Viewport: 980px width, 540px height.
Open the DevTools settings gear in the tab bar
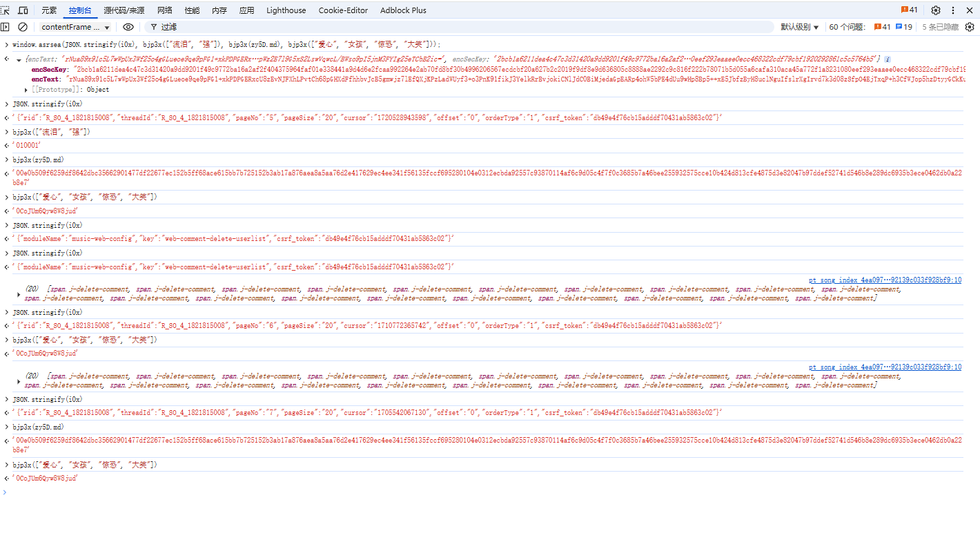click(x=936, y=10)
